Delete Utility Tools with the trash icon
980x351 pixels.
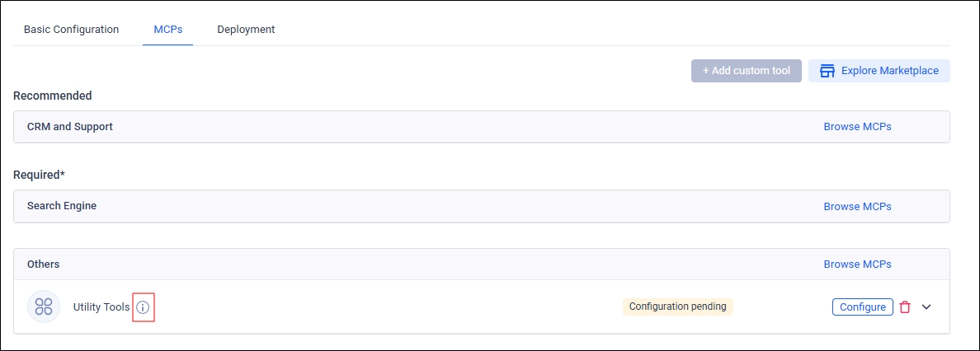pyautogui.click(x=905, y=307)
